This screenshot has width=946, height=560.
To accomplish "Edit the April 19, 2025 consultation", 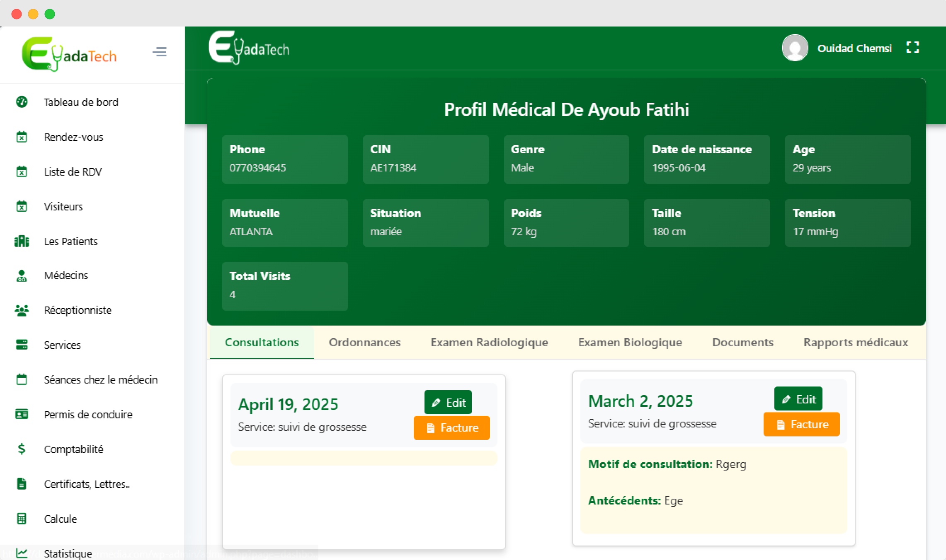I will click(448, 402).
